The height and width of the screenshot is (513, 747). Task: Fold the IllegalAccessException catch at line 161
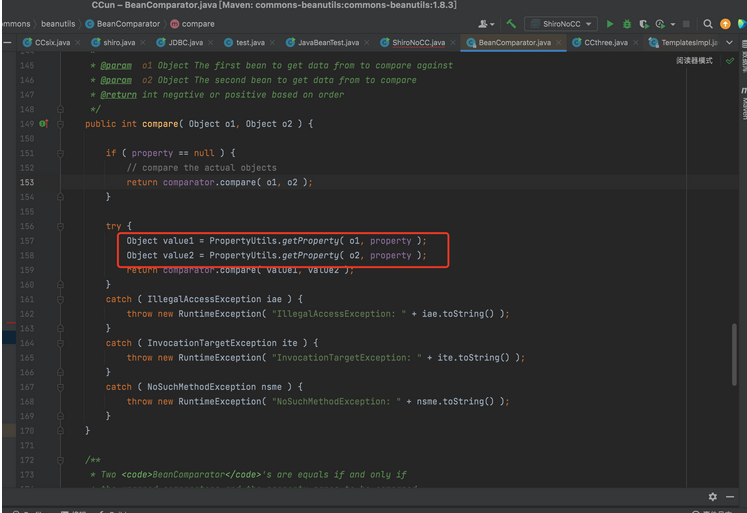(x=61, y=300)
